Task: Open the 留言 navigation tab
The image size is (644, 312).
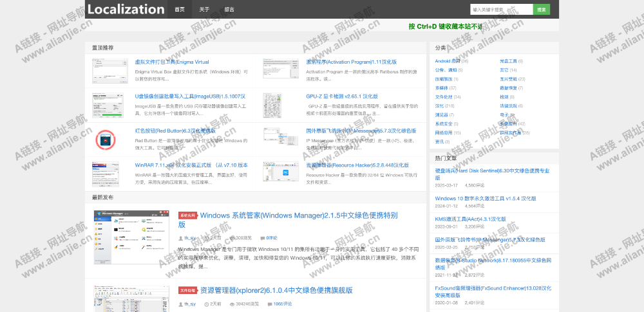Action: click(229, 10)
